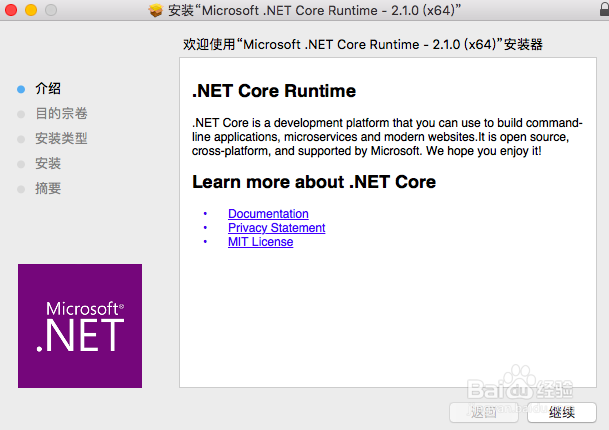Click the 继续 (Continue) button
This screenshot has width=609, height=430.
pos(562,413)
